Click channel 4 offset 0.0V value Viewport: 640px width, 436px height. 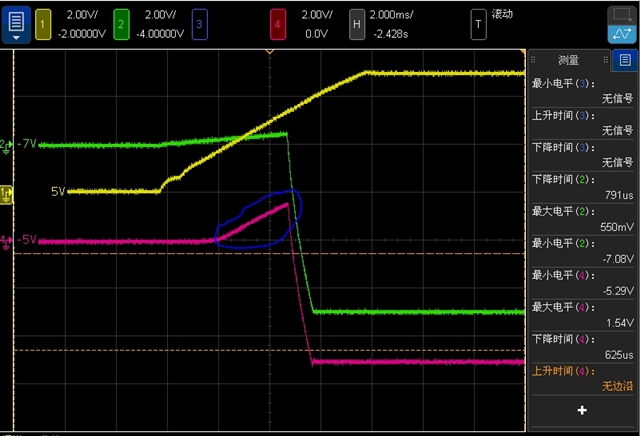coord(317,34)
